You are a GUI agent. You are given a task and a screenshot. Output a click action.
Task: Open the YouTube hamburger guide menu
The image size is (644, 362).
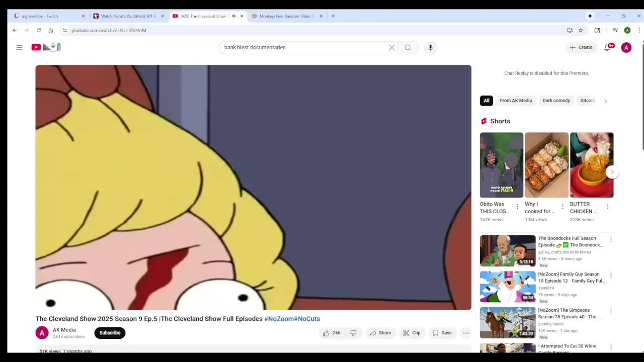pyautogui.click(x=19, y=47)
